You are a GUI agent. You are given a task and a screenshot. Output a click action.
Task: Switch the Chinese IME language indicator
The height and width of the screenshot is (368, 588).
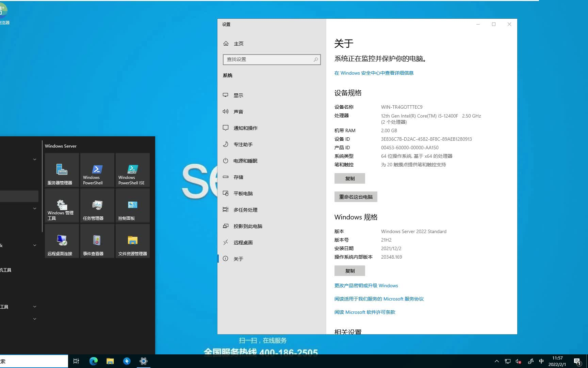coord(541,361)
